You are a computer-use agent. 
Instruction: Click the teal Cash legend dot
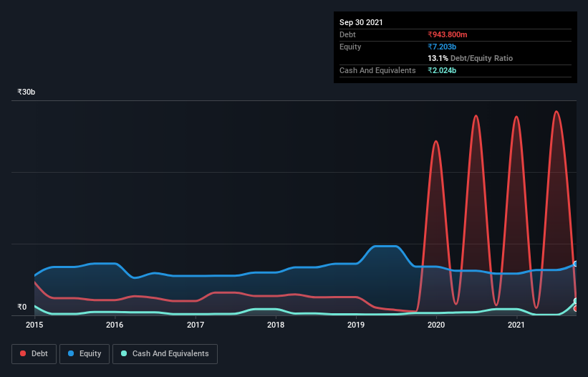click(124, 353)
